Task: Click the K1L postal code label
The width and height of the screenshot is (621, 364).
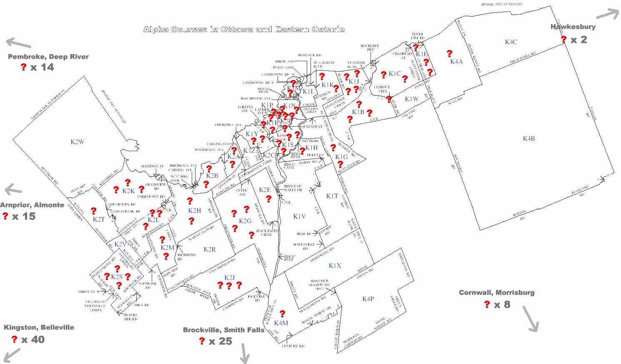Action: point(308,92)
